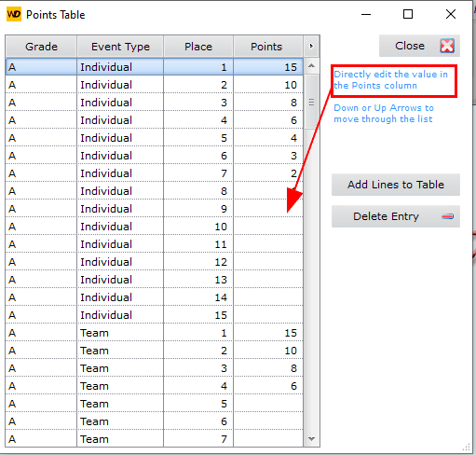Click the scrollbar up arrow
Viewport: 476px width, 455px height.
pyautogui.click(x=311, y=66)
